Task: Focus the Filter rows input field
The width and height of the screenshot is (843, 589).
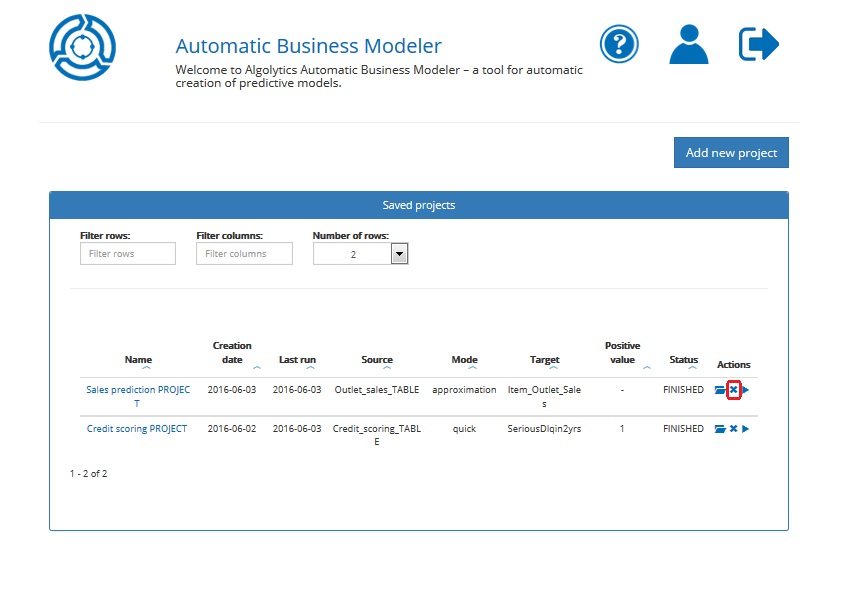Action: (127, 254)
